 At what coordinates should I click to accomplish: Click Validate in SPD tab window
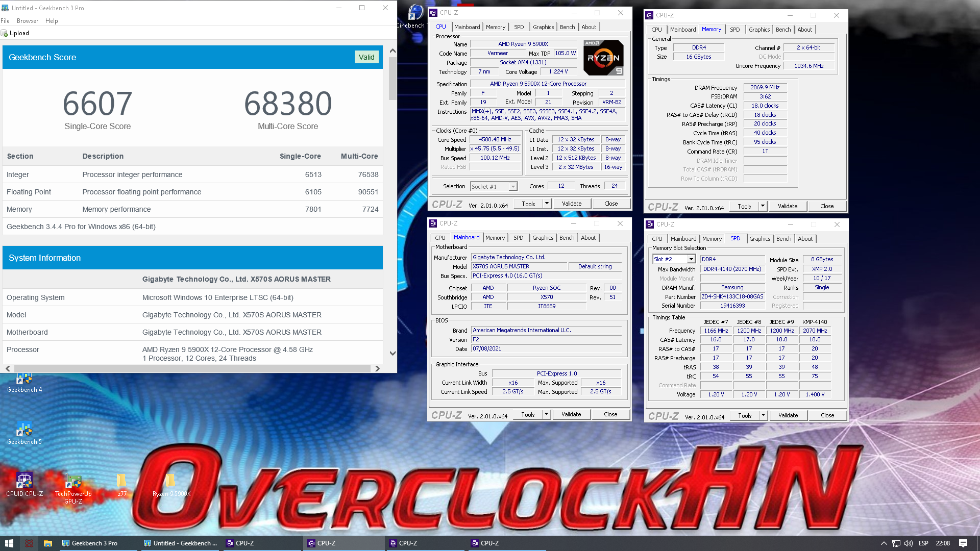(788, 415)
